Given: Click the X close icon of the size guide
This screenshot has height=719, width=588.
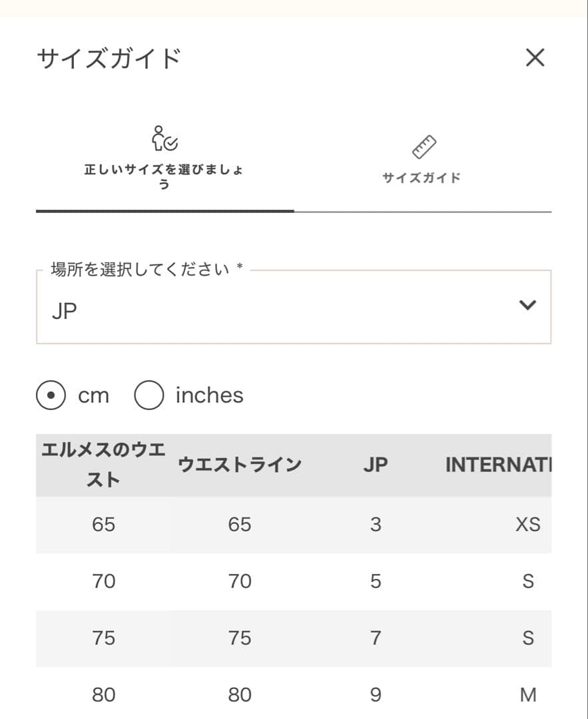Looking at the screenshot, I should (x=535, y=58).
